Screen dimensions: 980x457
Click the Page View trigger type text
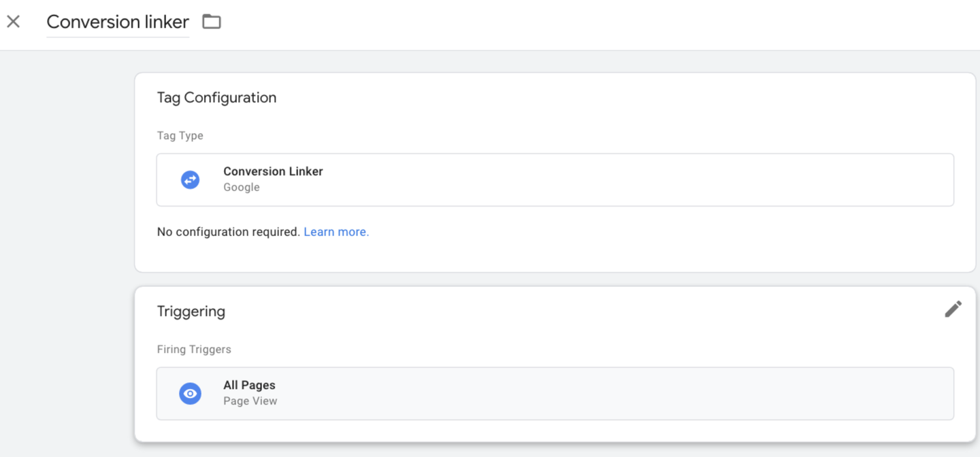click(250, 401)
